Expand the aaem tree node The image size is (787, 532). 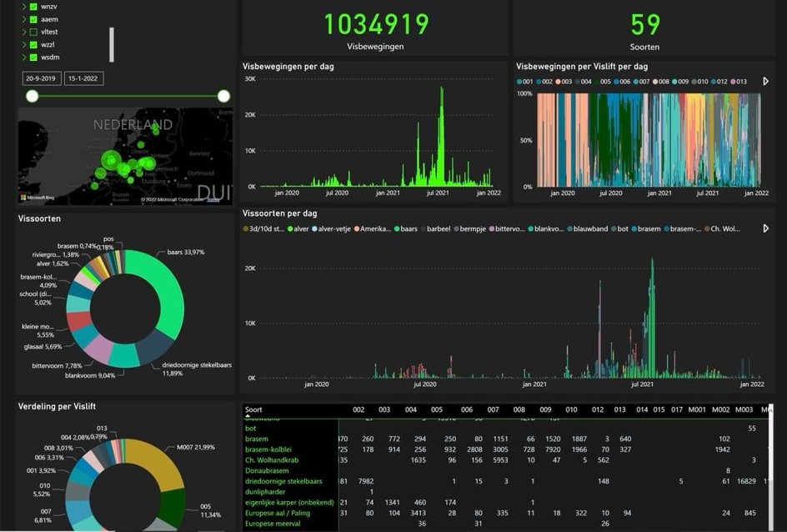[x=23, y=19]
